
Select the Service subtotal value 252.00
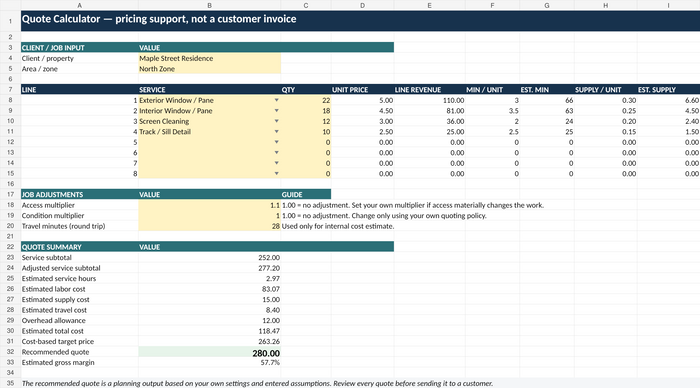click(209, 258)
